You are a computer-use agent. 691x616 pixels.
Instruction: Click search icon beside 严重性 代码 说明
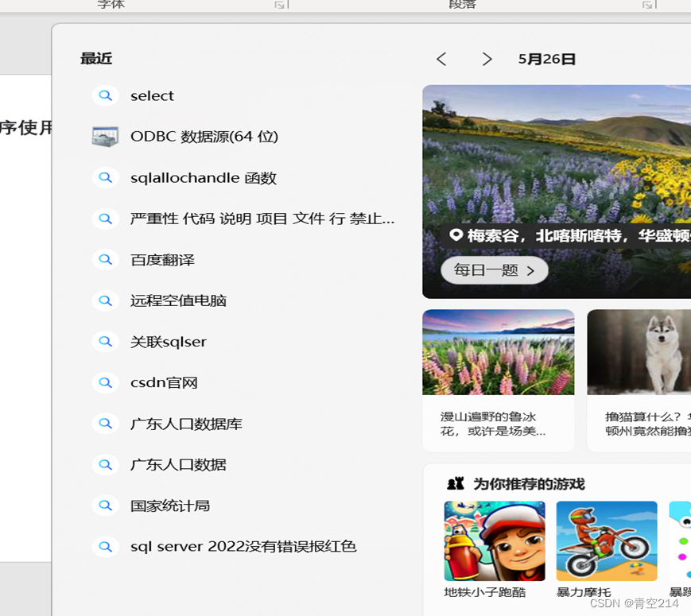tap(105, 219)
